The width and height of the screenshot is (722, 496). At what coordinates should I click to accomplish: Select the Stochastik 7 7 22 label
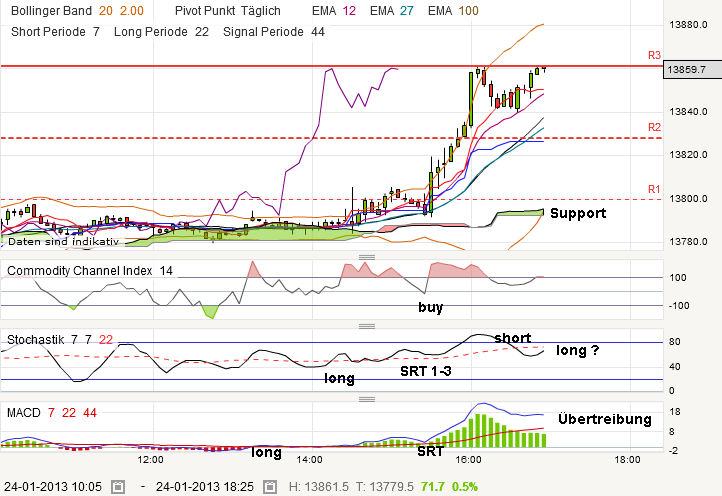click(60, 340)
